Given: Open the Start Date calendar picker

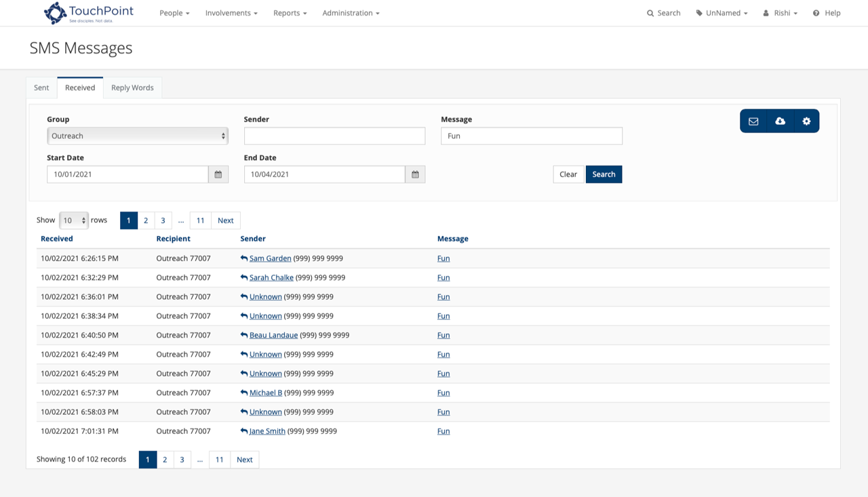Looking at the screenshot, I should [218, 174].
